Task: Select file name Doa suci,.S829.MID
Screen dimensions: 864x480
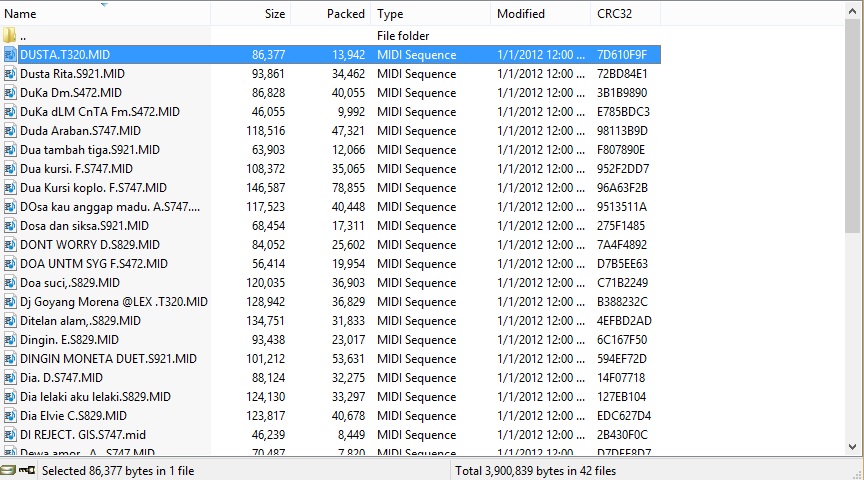Action: pos(70,283)
